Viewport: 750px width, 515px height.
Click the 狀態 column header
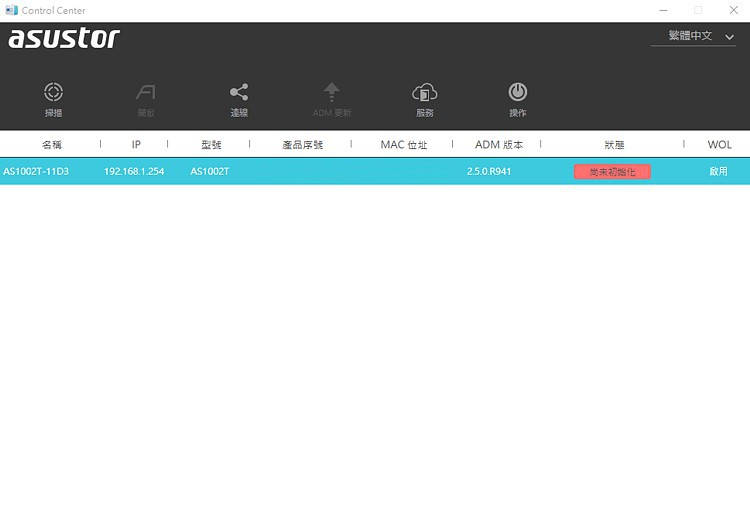[614, 144]
